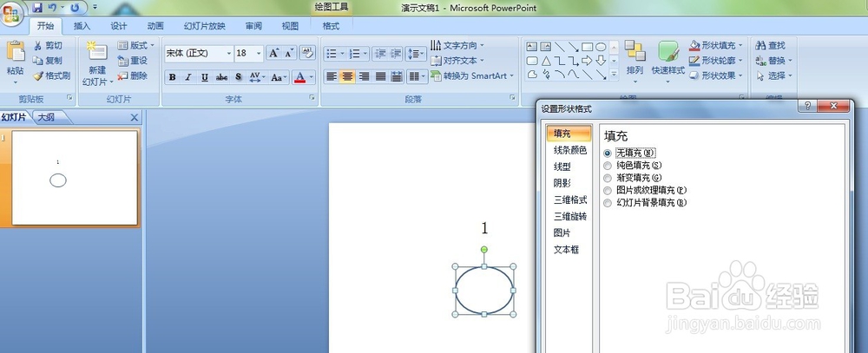Open the Office button menu
Image resolution: width=868 pixels, height=353 pixels.
tap(13, 12)
